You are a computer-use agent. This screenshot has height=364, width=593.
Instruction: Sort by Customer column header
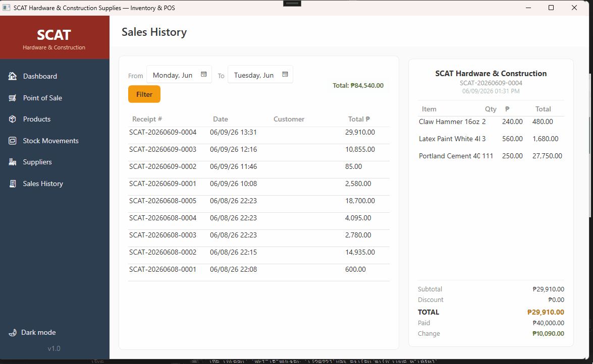[x=289, y=119]
